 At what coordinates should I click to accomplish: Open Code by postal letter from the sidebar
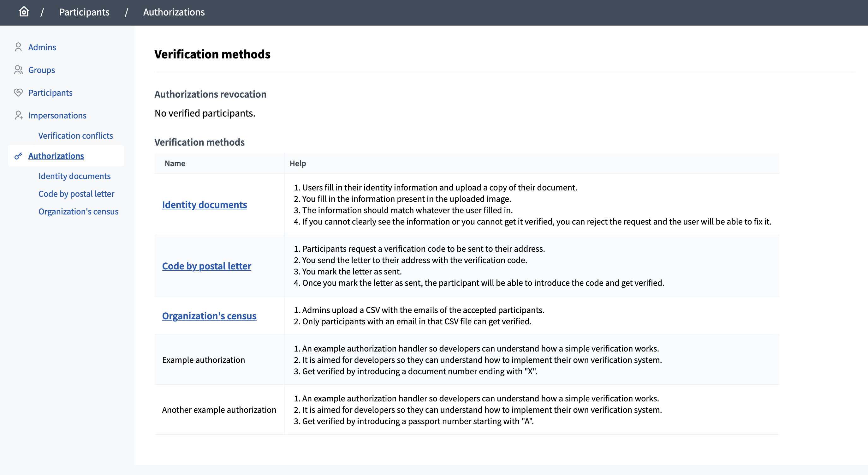76,194
